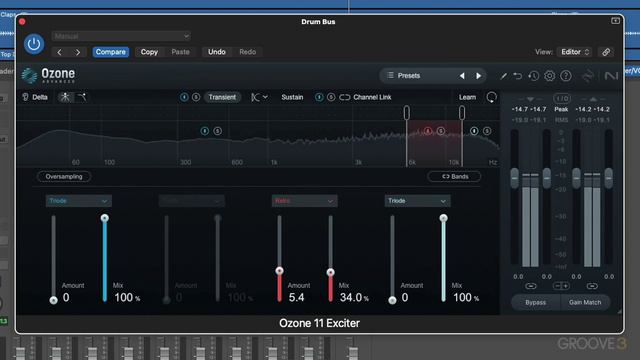Toggle bypass icon right of Sustain
640x360 pixels.
(x=319, y=97)
